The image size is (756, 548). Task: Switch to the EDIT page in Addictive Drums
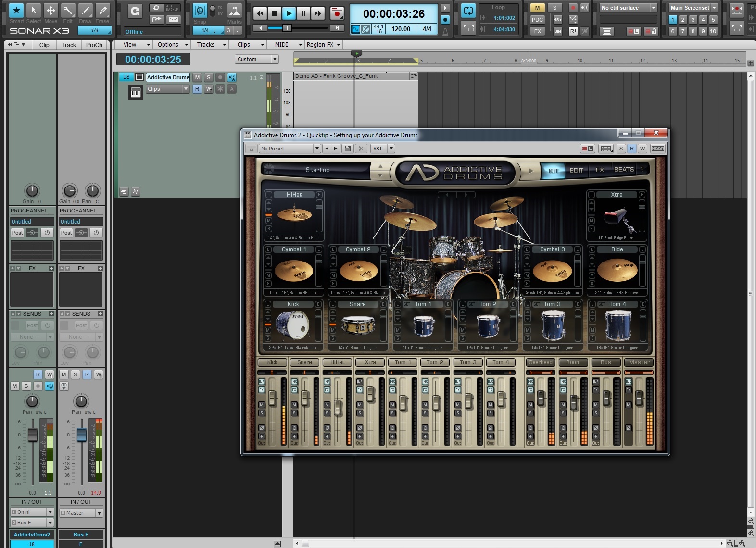tap(576, 170)
